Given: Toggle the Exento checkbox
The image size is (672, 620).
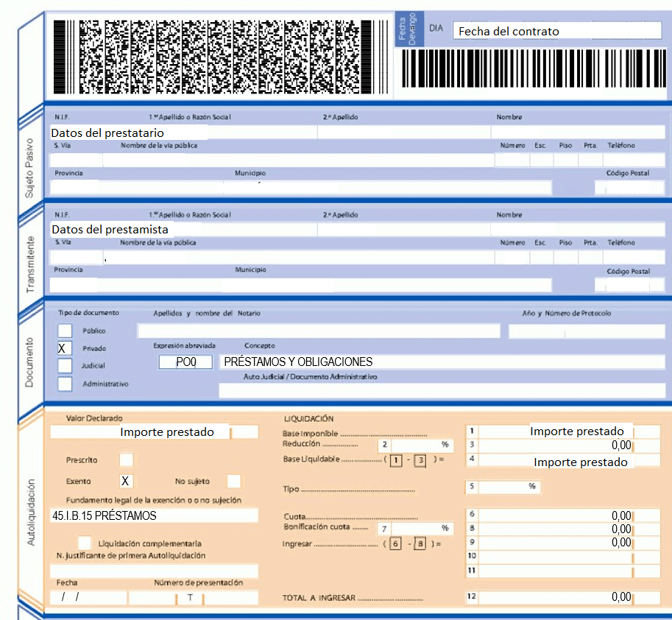Looking at the screenshot, I should [x=126, y=481].
